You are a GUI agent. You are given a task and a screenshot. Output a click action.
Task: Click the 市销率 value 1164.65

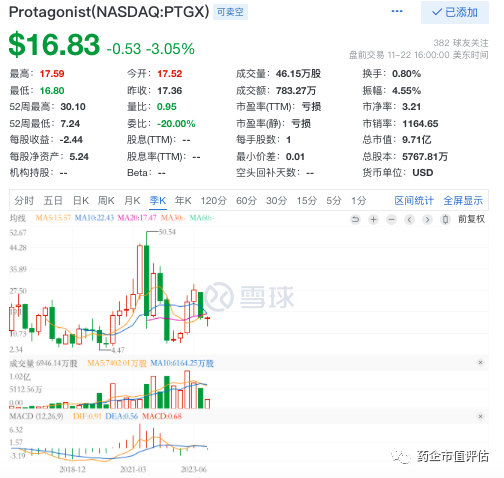tap(420, 124)
